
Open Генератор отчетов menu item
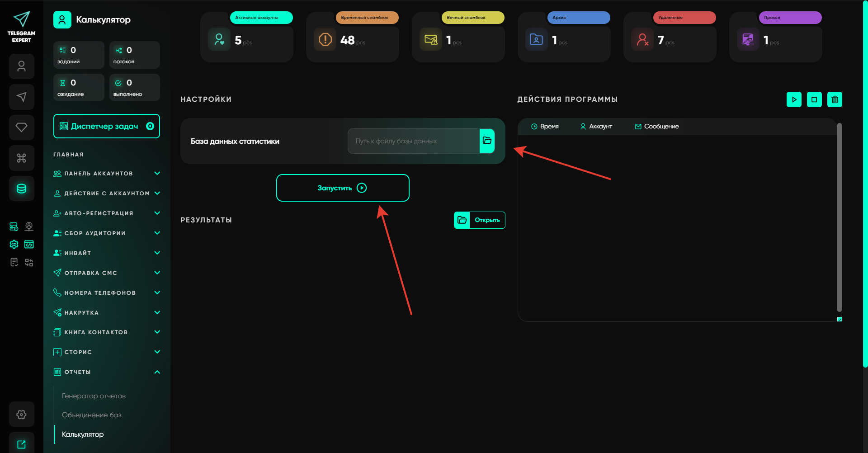click(94, 396)
